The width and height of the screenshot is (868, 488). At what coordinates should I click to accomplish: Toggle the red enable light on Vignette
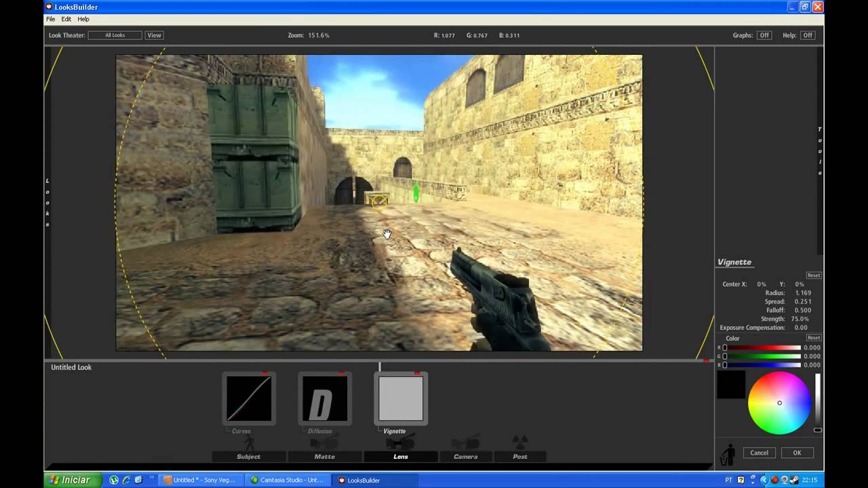pos(418,373)
